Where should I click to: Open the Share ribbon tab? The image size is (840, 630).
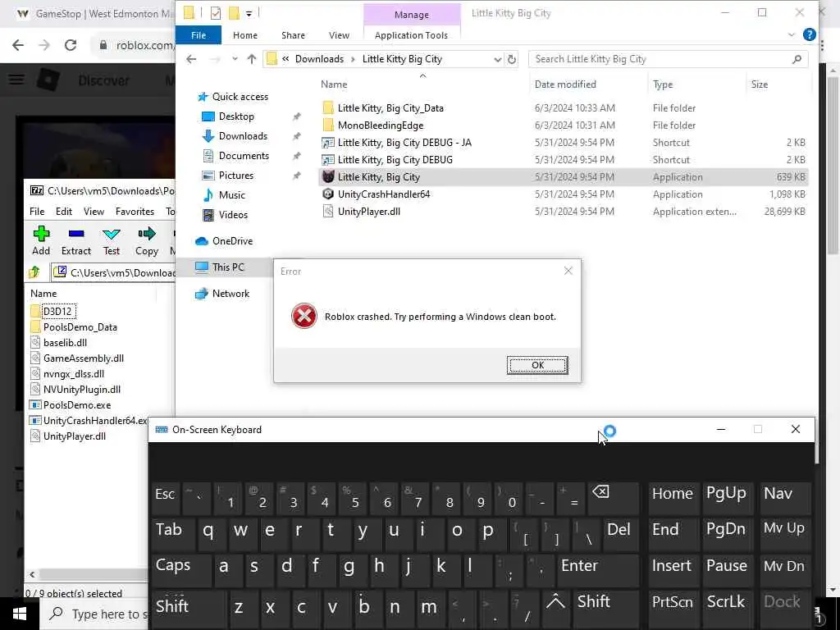293,35
